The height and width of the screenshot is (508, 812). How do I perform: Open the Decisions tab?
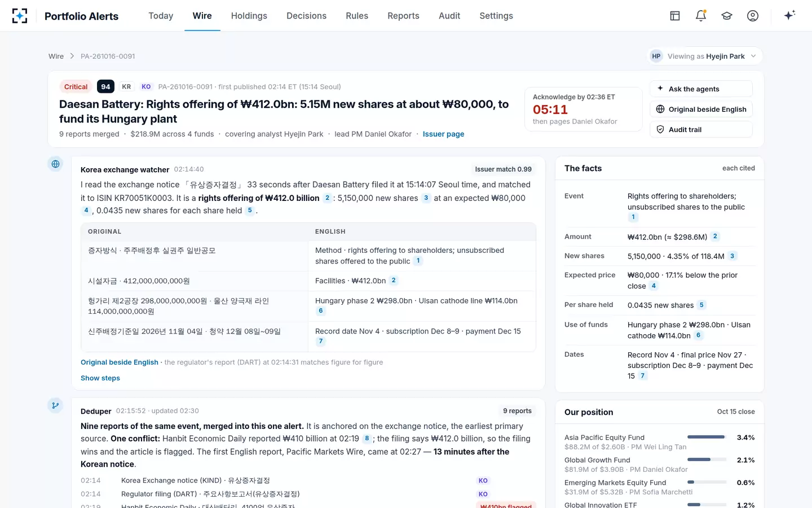[306, 16]
